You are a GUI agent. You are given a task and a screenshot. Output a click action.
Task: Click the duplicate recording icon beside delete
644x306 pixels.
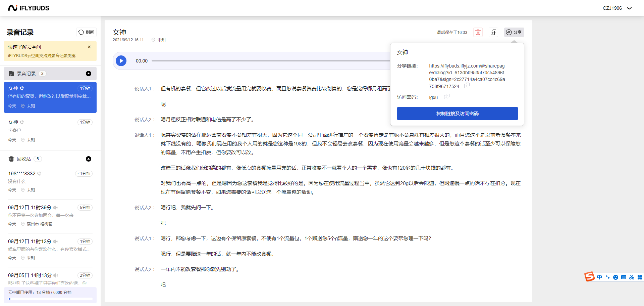(493, 32)
